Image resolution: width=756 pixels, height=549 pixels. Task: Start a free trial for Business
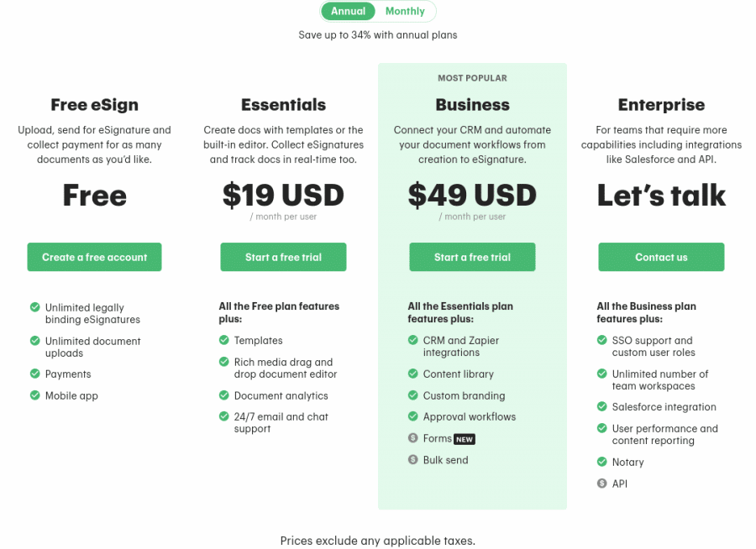tap(472, 257)
